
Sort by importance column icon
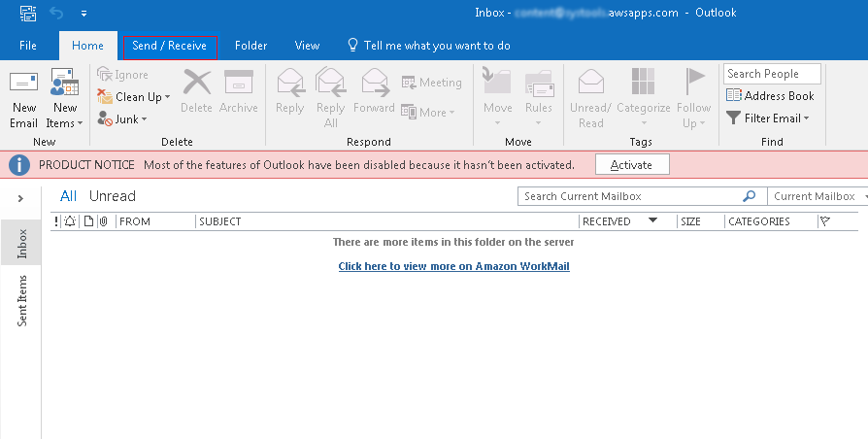(x=56, y=221)
